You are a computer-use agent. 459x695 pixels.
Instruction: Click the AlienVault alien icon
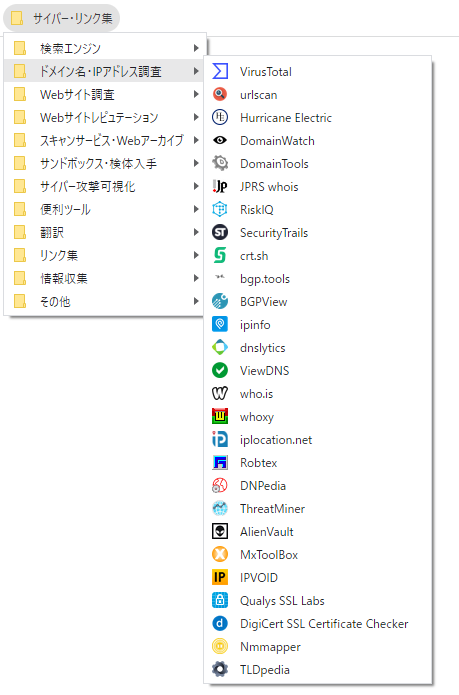coord(220,532)
